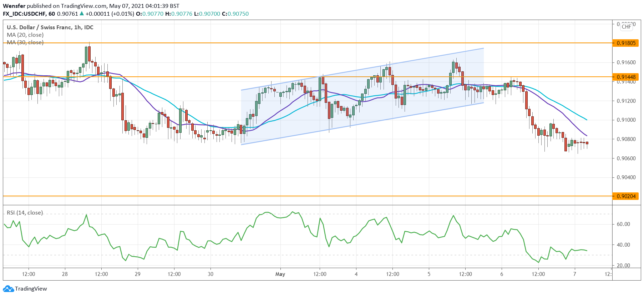Screen dimensions: 644x297
Task: Click the RSI 60.00 axis label
Action: 623,224
